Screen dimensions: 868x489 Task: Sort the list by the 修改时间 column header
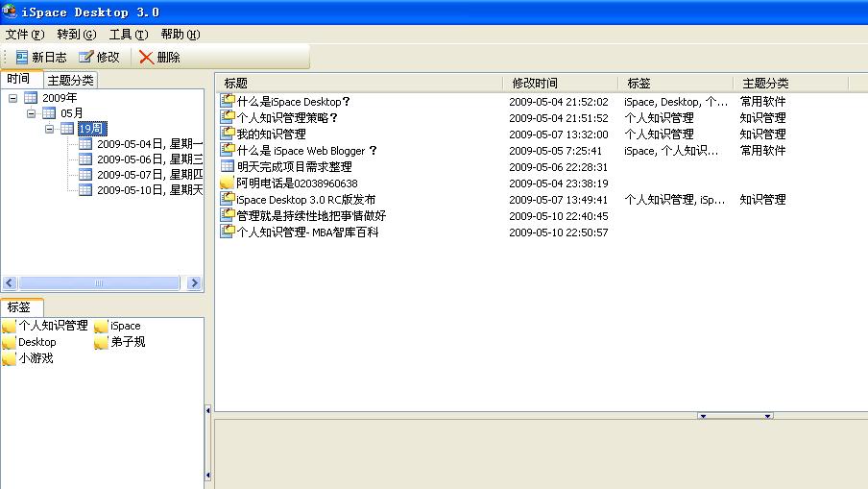(560, 83)
